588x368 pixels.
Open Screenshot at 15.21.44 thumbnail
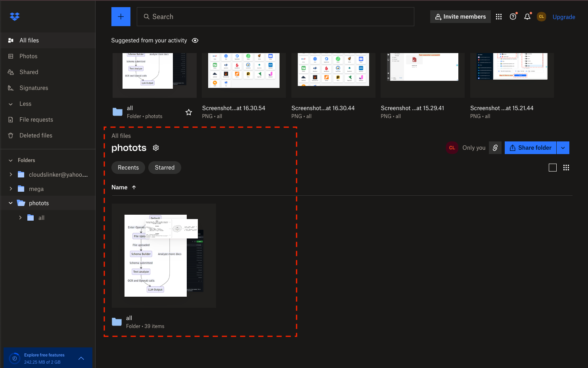[512, 75]
